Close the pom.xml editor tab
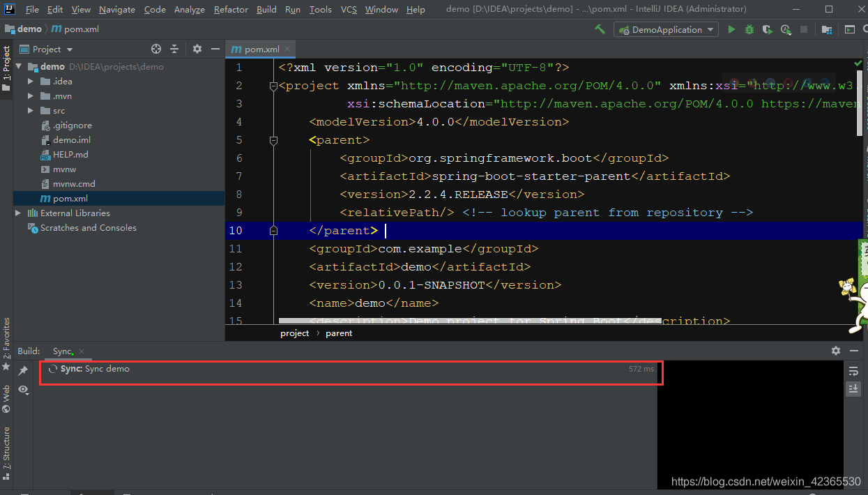The width and height of the screenshot is (868, 495). (x=287, y=49)
